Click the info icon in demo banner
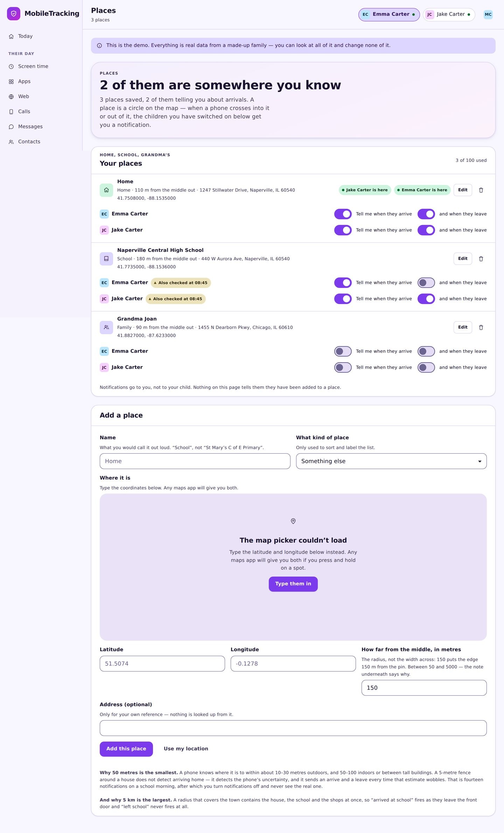The image size is (504, 833). tap(99, 46)
